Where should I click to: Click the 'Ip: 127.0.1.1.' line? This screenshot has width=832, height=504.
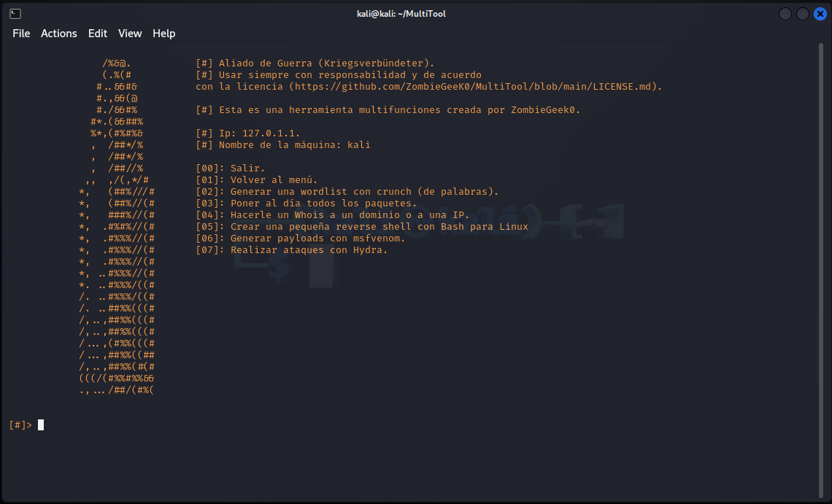(248, 133)
